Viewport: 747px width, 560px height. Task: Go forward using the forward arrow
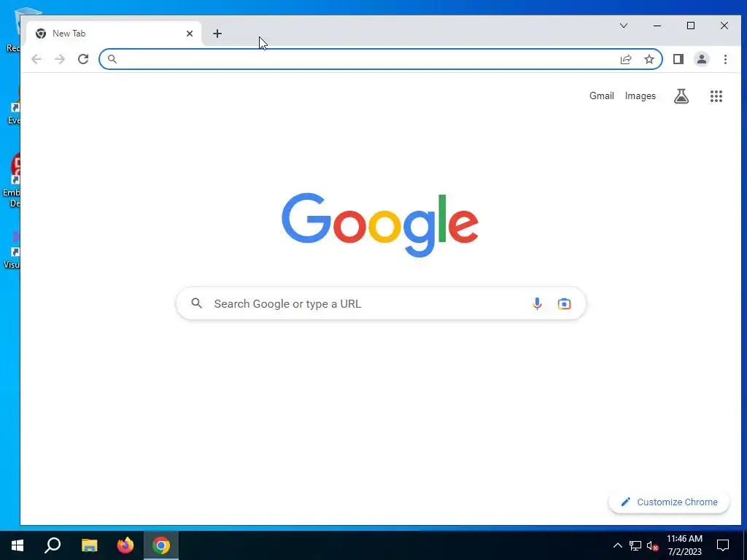point(60,59)
